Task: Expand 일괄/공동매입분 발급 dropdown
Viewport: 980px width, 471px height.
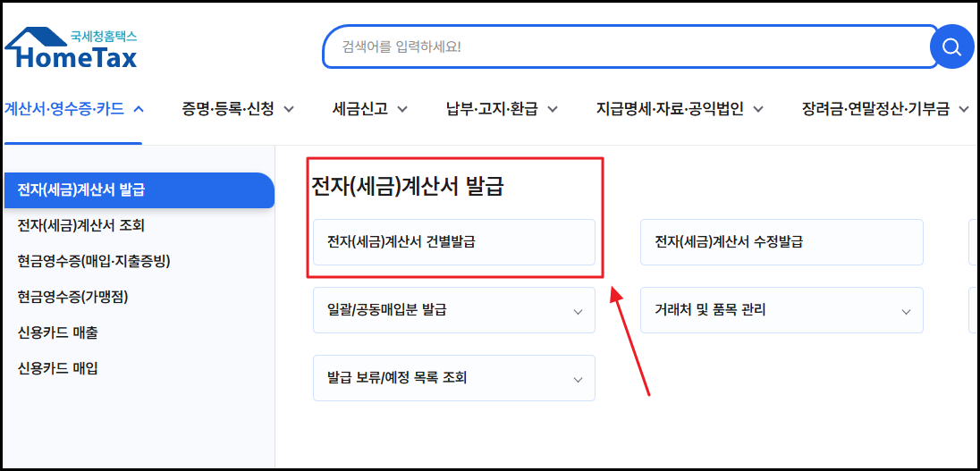Action: point(454,310)
